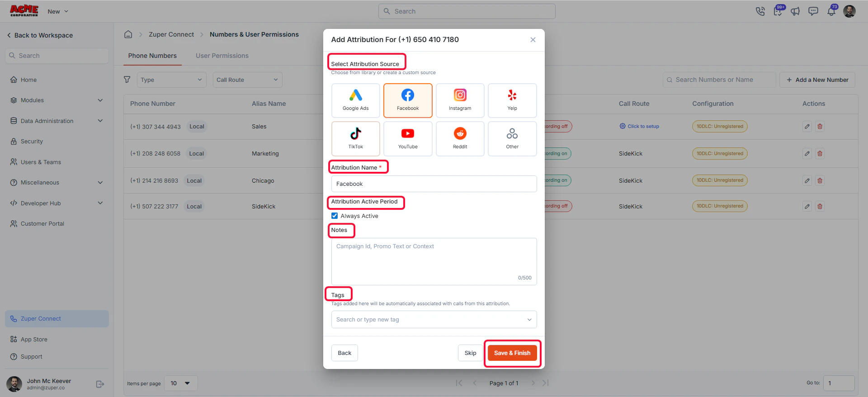Delete the Sales number row

click(820, 127)
